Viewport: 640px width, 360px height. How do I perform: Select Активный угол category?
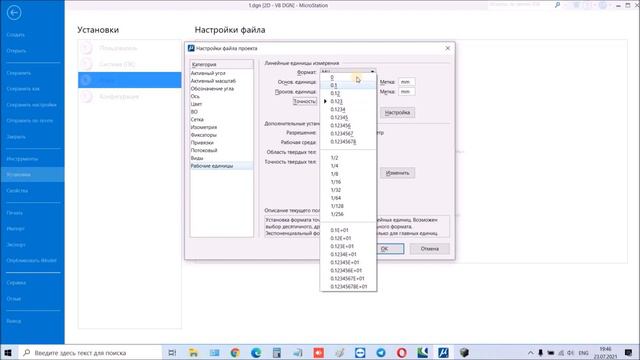click(x=221, y=73)
